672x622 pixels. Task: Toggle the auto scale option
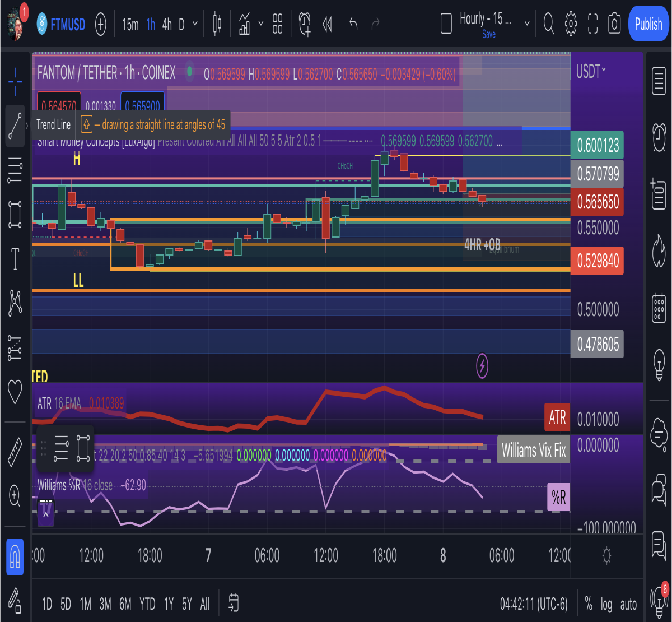(628, 605)
